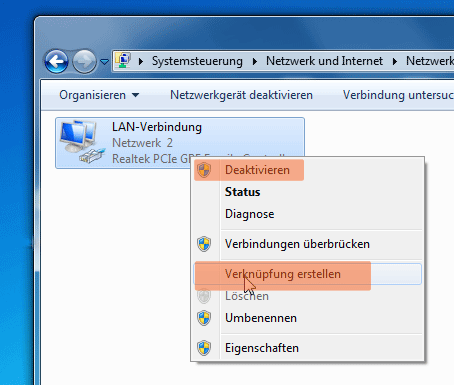Expand the chevron after Systemsteuerung
Image resolution: width=454 pixels, height=385 pixels.
[255, 61]
